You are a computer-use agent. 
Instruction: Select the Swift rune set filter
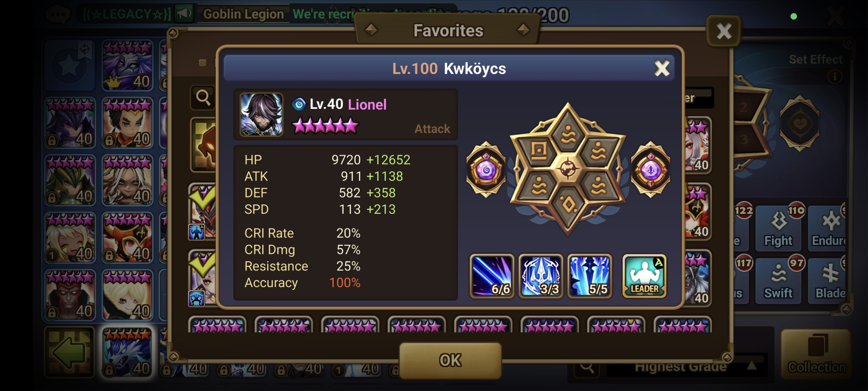coord(778,281)
